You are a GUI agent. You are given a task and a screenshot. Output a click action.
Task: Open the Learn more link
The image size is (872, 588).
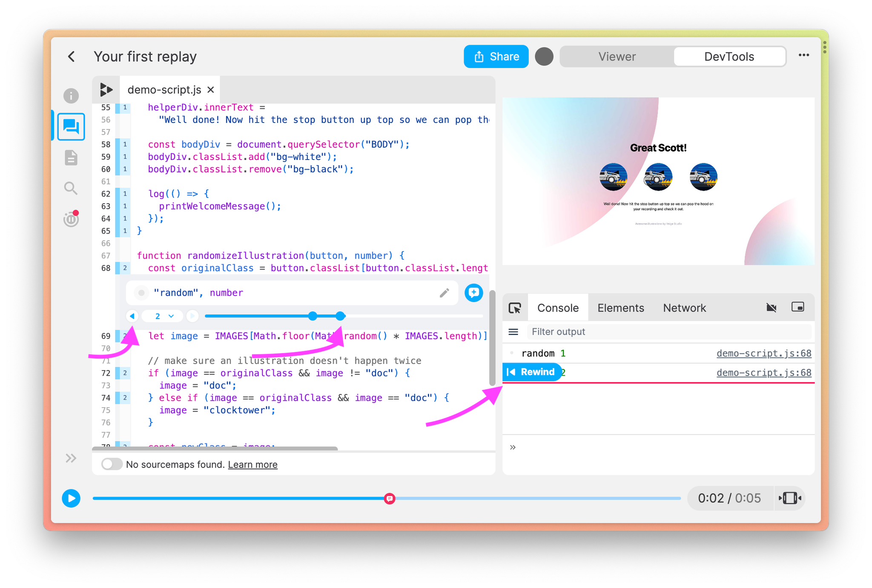click(x=252, y=465)
